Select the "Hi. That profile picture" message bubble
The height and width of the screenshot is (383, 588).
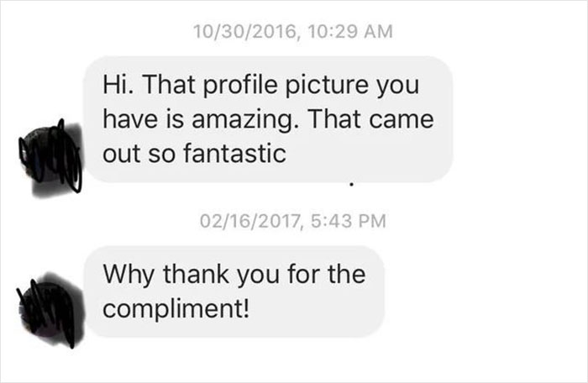[x=269, y=119]
